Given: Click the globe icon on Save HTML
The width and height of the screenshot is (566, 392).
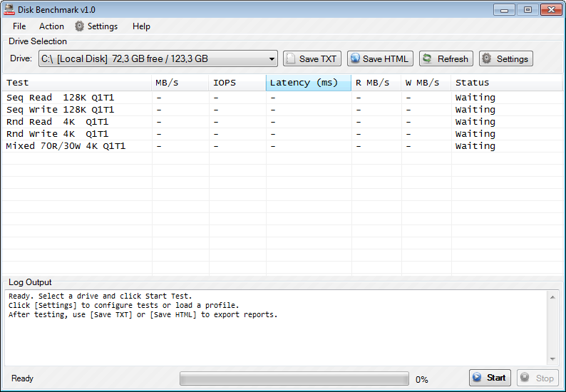Looking at the screenshot, I should [x=355, y=58].
